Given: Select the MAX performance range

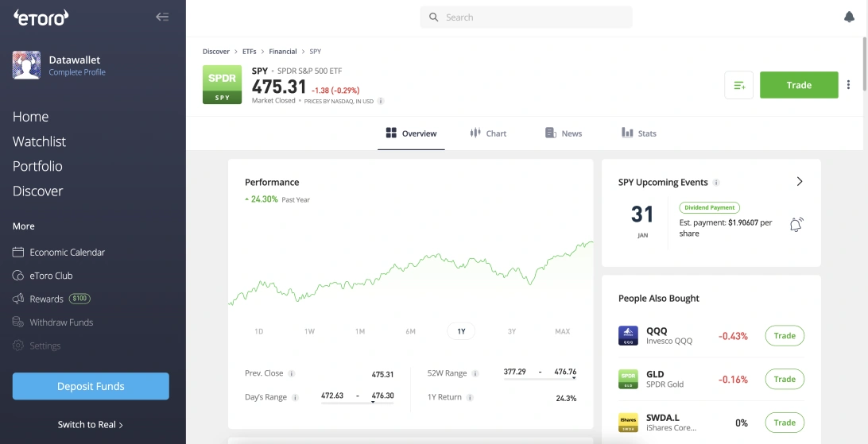Looking at the screenshot, I should 563,331.
